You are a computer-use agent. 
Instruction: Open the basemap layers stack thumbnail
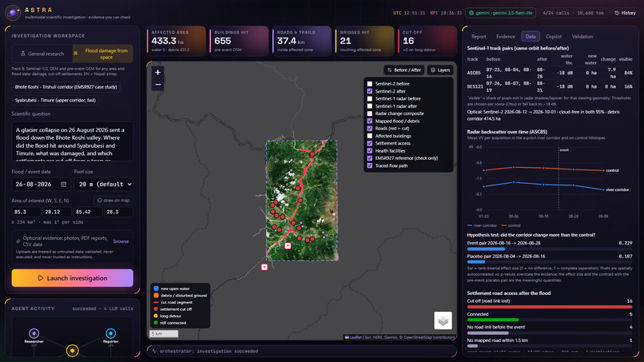click(x=443, y=320)
